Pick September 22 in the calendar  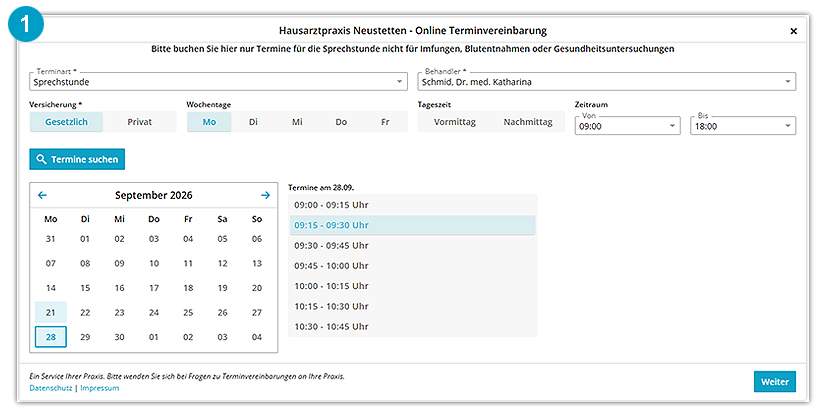[85, 312]
